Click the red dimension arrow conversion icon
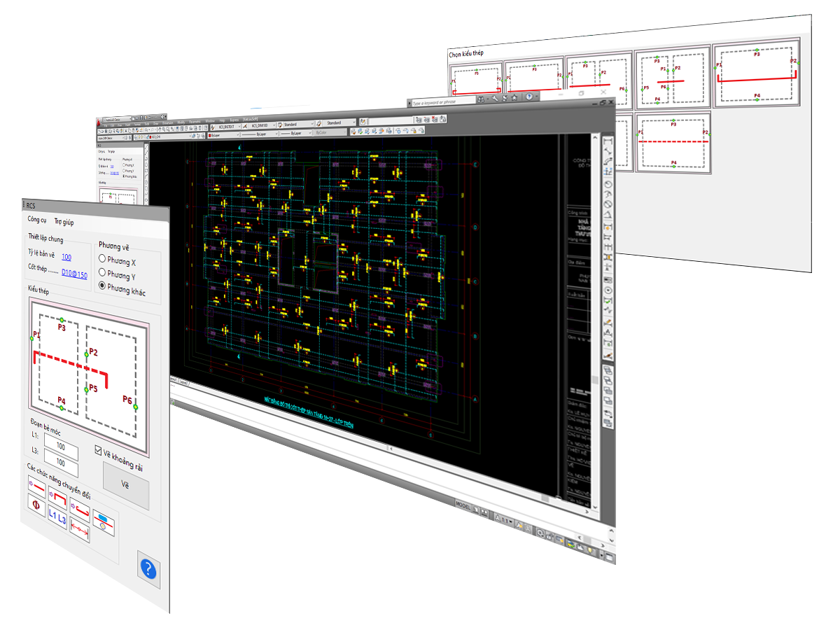840x630 pixels. click(x=80, y=529)
